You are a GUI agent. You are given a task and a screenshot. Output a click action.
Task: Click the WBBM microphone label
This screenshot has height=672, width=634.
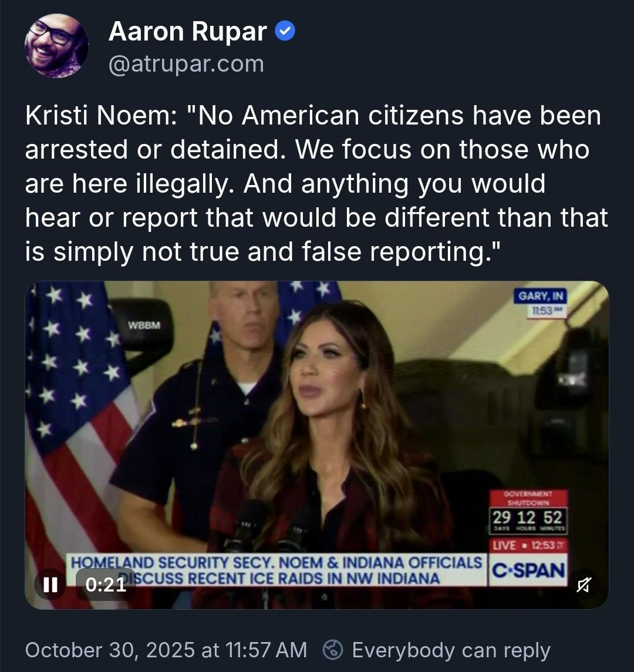tap(144, 325)
